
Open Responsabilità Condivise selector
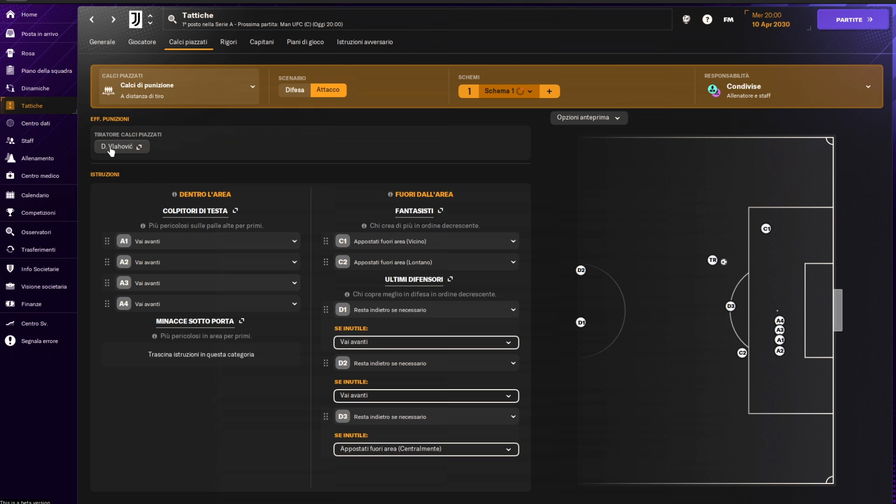(789, 87)
